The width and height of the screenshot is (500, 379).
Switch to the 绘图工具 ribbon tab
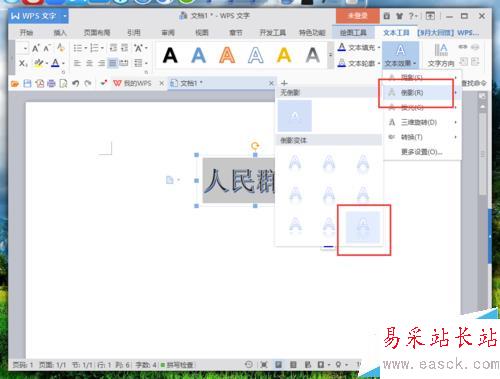click(x=353, y=32)
